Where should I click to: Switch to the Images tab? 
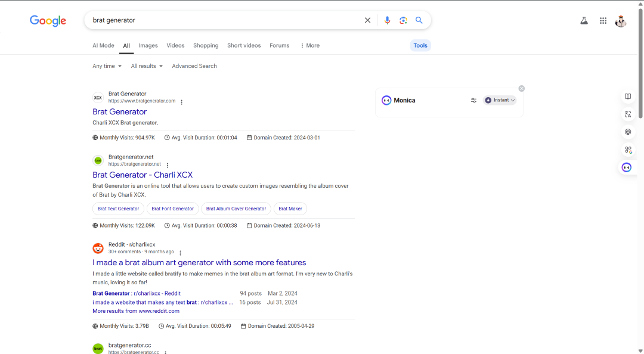pos(148,45)
